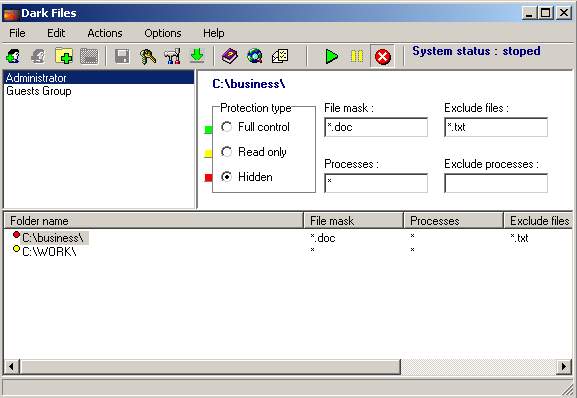Select Guests Group in user list
The image size is (577, 398).
pos(99,91)
